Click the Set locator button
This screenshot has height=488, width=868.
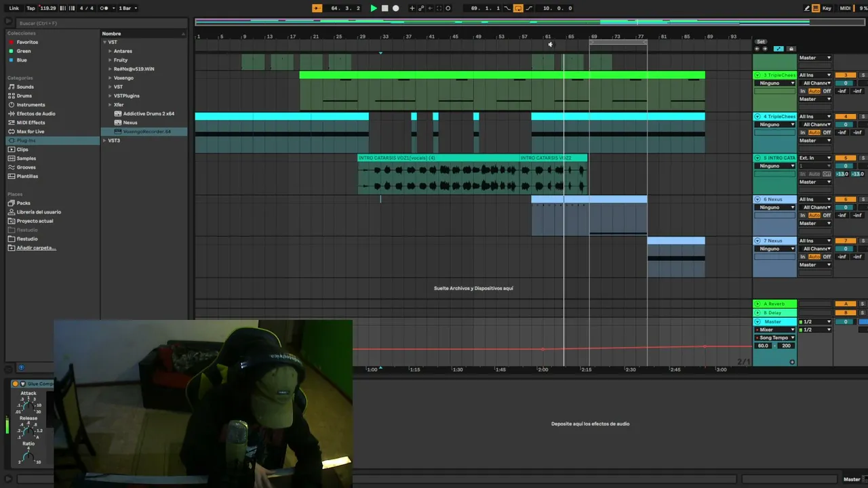761,41
